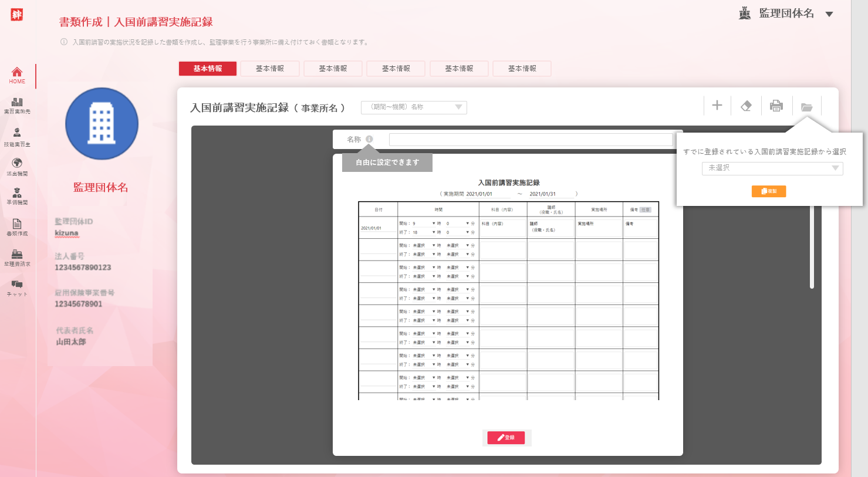Expand the 監理団体名 account menu at top right

point(829,14)
